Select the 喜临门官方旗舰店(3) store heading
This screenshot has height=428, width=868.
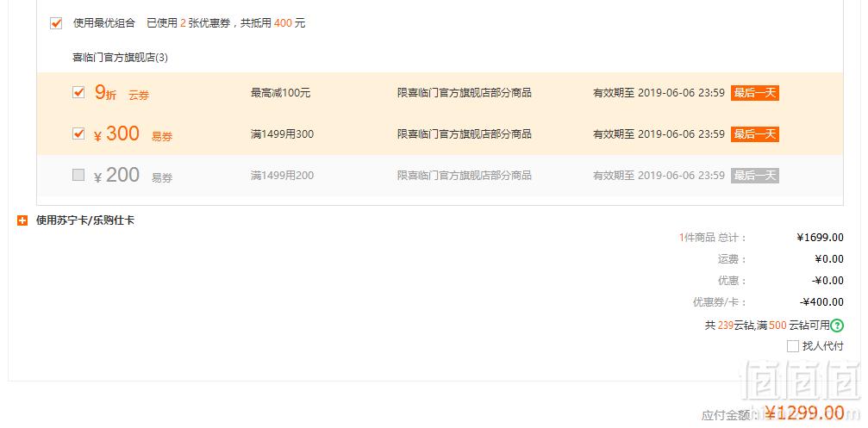120,58
